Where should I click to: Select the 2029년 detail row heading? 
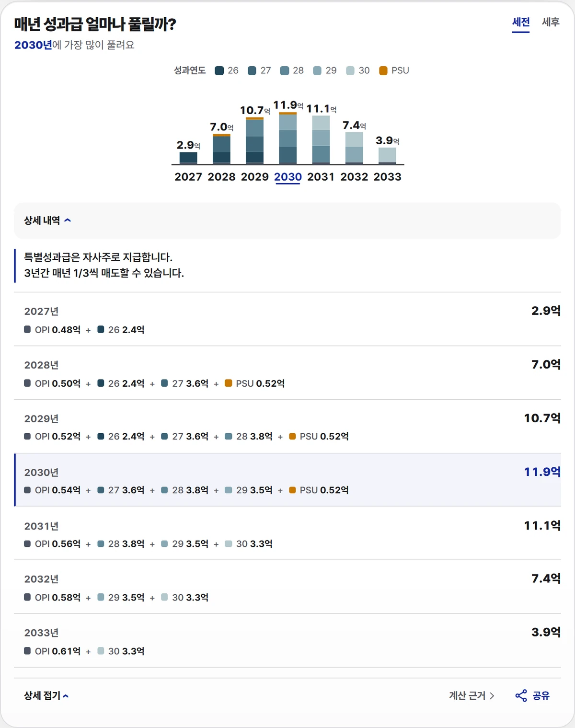point(41,419)
